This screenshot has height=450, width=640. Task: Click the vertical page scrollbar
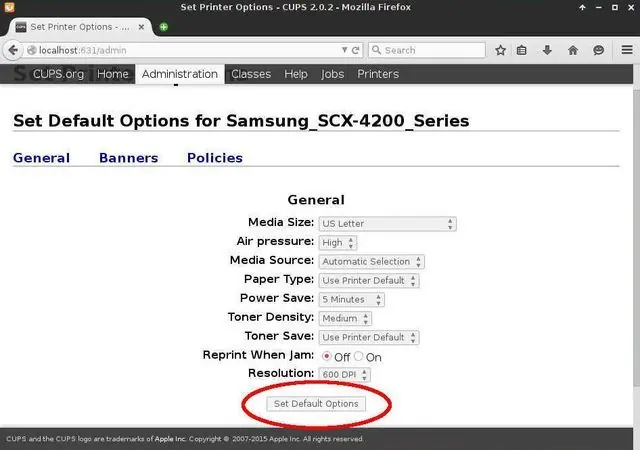(636, 237)
